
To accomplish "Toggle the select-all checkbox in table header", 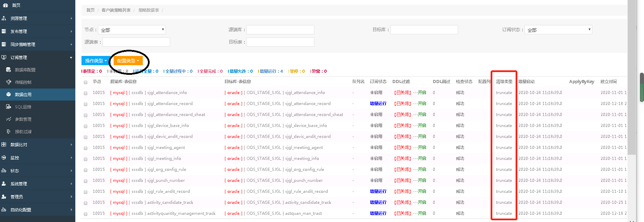I will pos(86,82).
